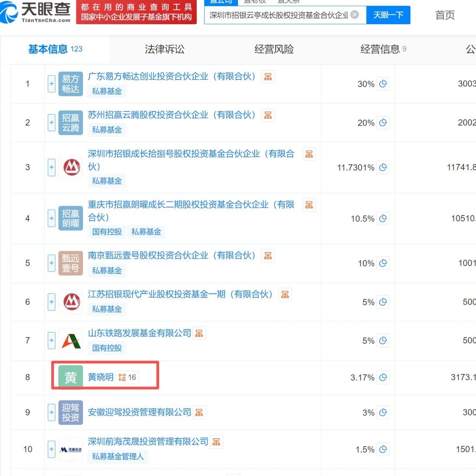Click the 甄远壹号 company avatar
476x476 pixels.
pyautogui.click(x=71, y=263)
